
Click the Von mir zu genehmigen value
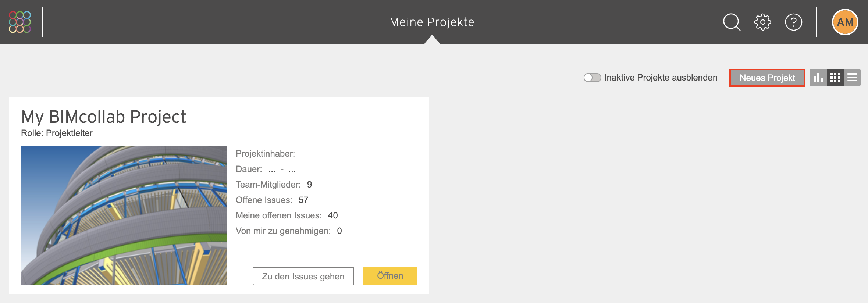pyautogui.click(x=339, y=231)
